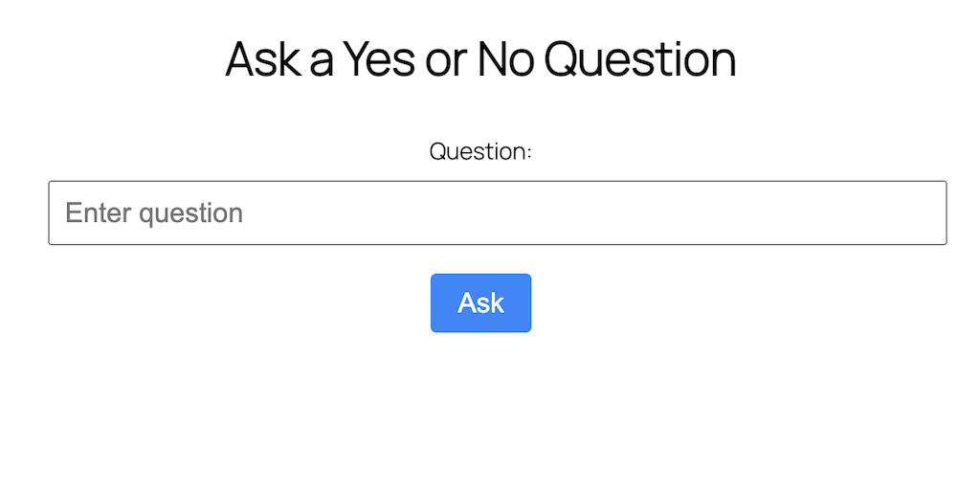Click the Ask a Yes or No Question heading
980x490 pixels.
480,59
